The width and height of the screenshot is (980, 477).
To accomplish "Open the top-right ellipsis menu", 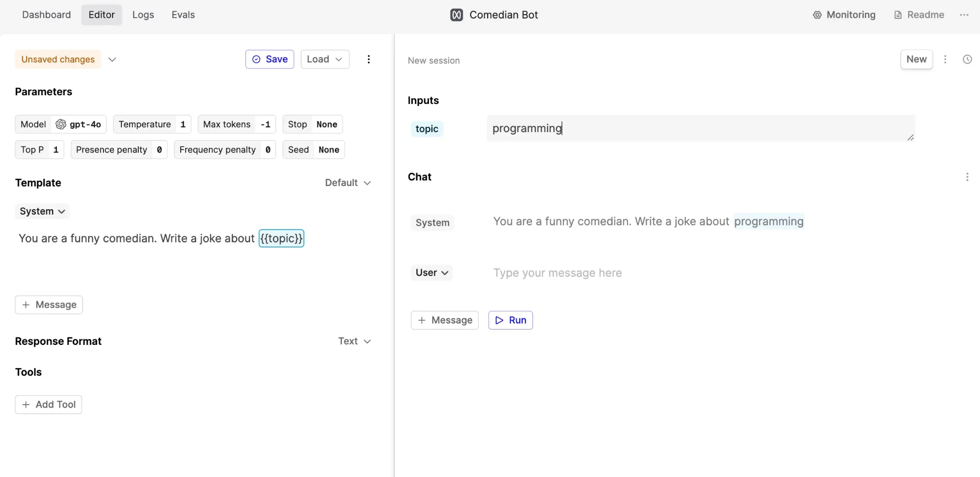I will point(964,15).
